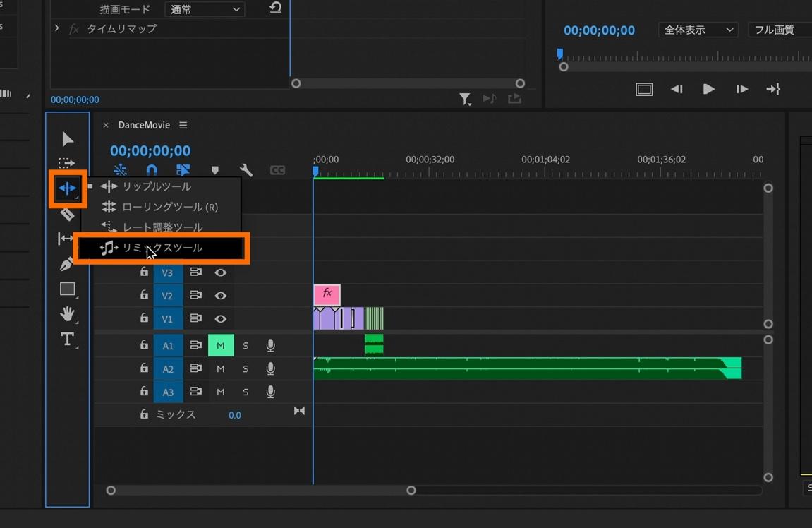
Task: Expand タイムリマップ effect
Action: (57, 28)
